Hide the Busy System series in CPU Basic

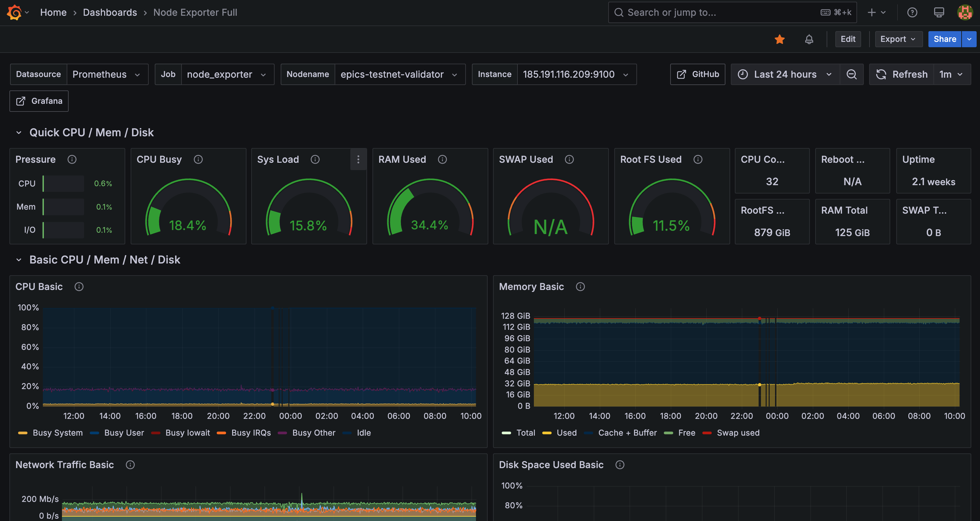click(x=58, y=432)
